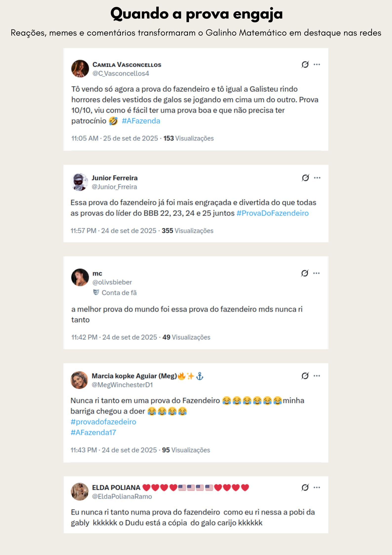The width and height of the screenshot is (392, 555).
Task: Click Camila Vasconcellos's profile picture
Action: (80, 69)
